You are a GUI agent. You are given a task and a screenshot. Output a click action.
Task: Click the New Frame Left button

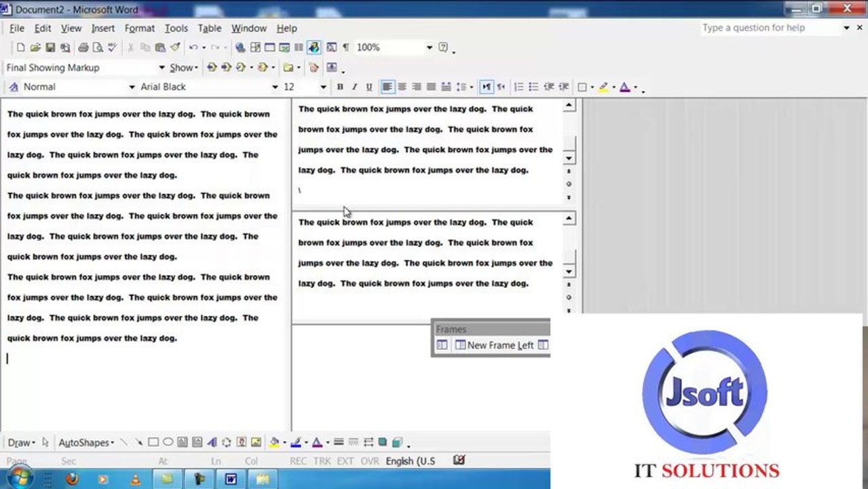point(494,345)
